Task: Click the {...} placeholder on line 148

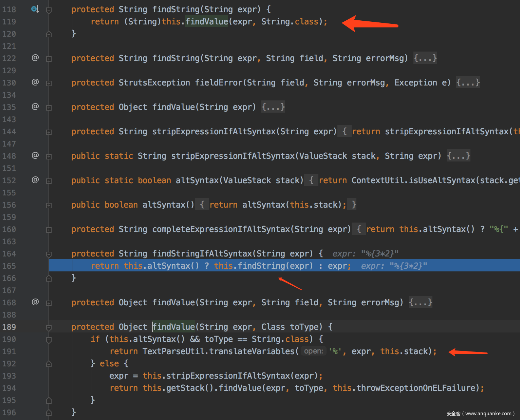Action: [458, 156]
